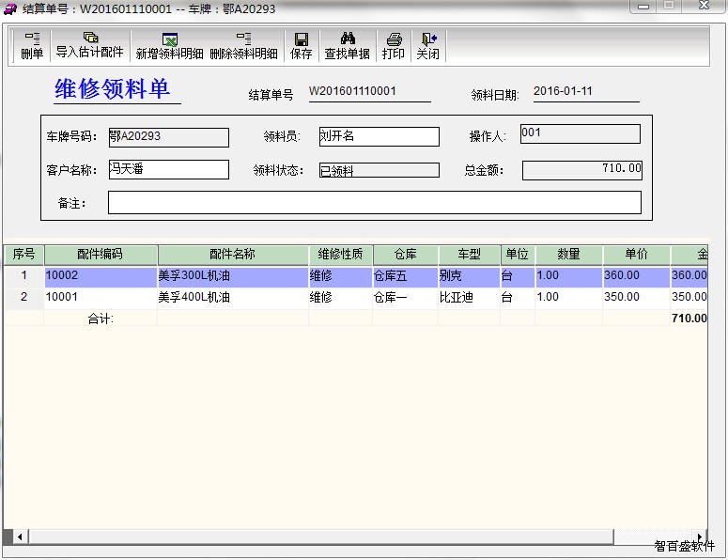
Task: Click the 序号 column header
Action: [23, 255]
